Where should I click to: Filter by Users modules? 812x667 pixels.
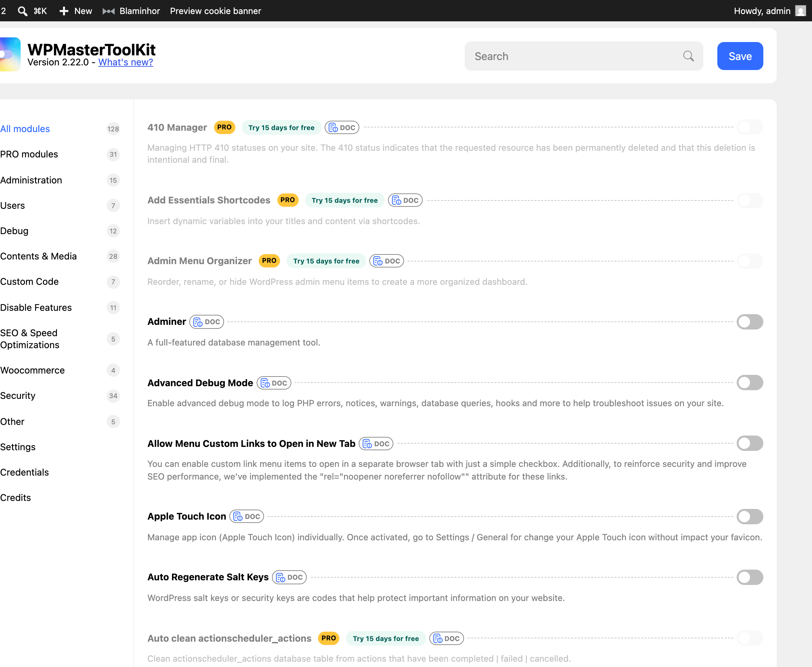(13, 205)
